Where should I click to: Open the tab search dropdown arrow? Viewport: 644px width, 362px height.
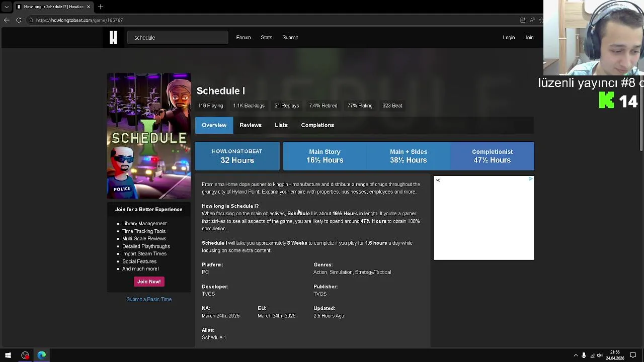7,7
